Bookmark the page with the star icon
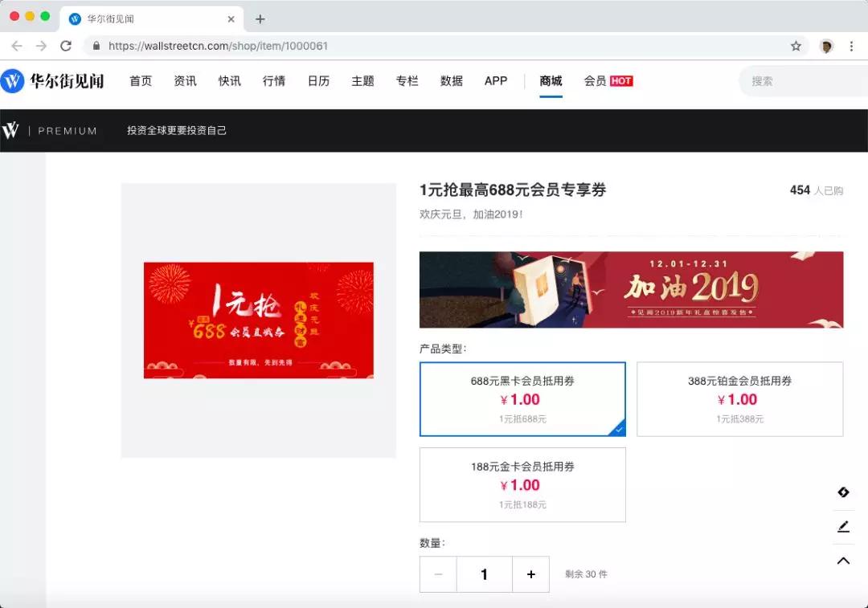 [796, 46]
